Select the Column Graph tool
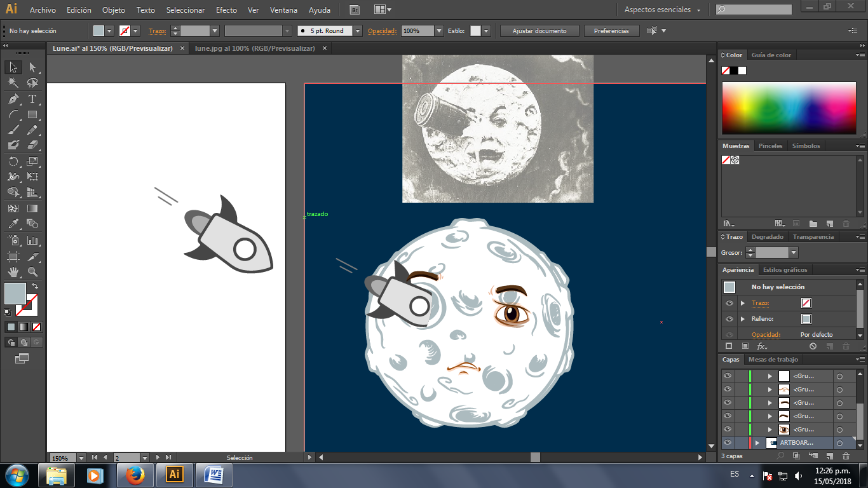The image size is (868, 488). click(32, 241)
